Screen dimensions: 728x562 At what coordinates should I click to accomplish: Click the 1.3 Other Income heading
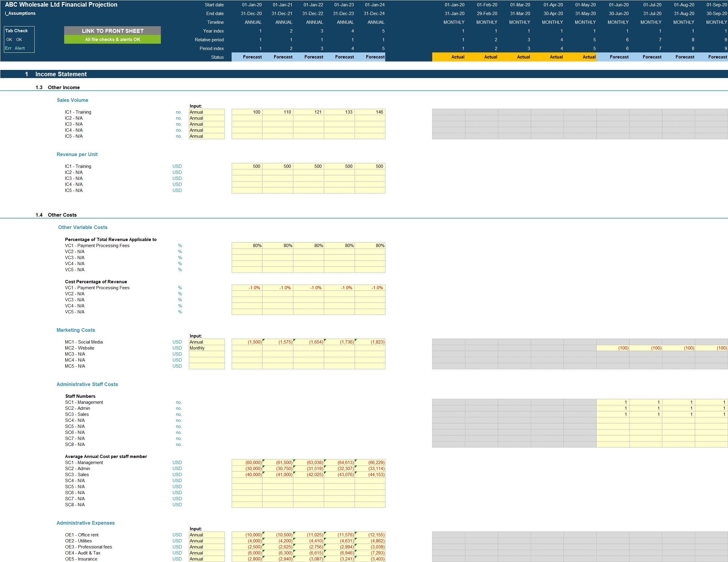click(x=58, y=87)
